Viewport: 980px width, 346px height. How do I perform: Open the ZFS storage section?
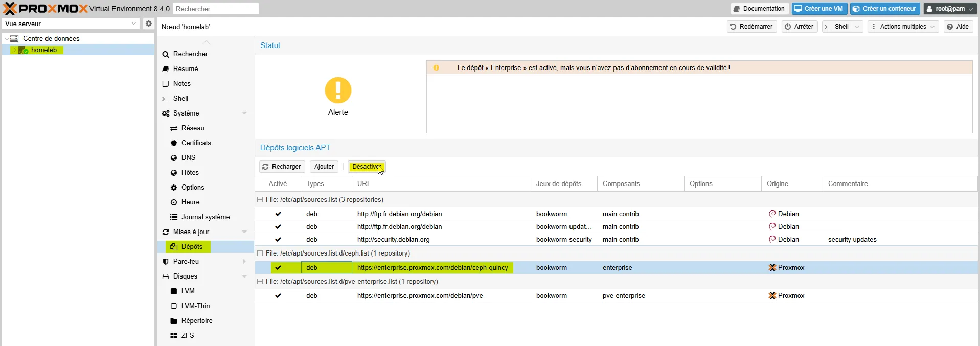pos(187,335)
